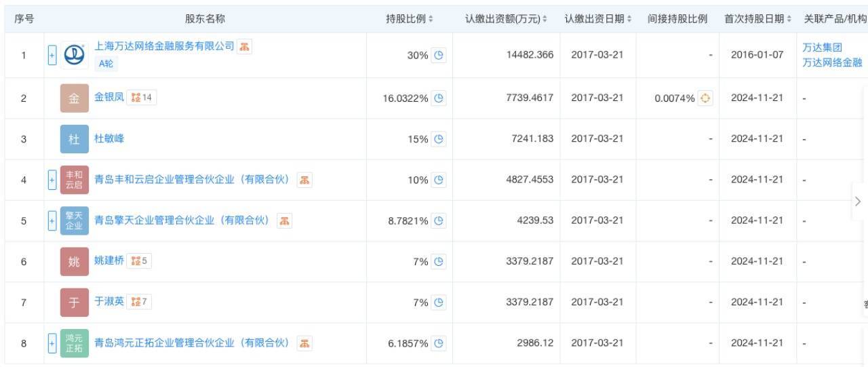Viewport: 868px width, 367px height.
Task: Click the 万达集团 link
Action: 822,47
